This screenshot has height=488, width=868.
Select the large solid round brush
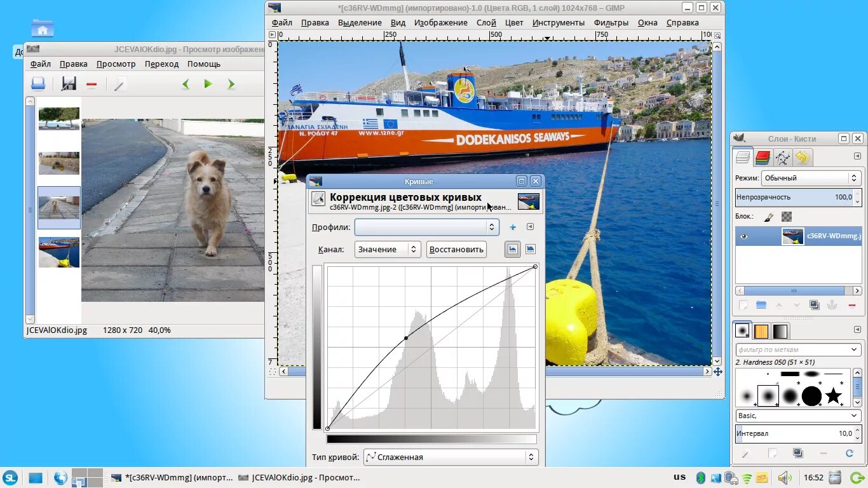pyautogui.click(x=811, y=396)
